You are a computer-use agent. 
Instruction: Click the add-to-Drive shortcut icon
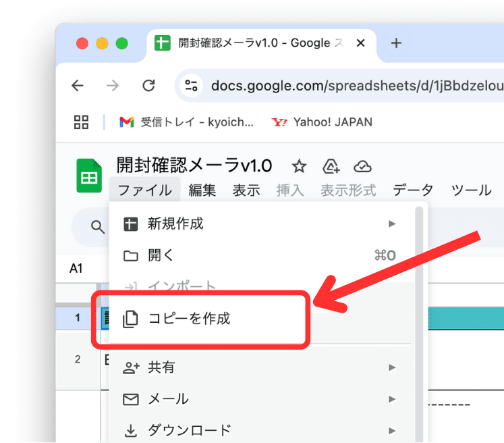[x=331, y=166]
